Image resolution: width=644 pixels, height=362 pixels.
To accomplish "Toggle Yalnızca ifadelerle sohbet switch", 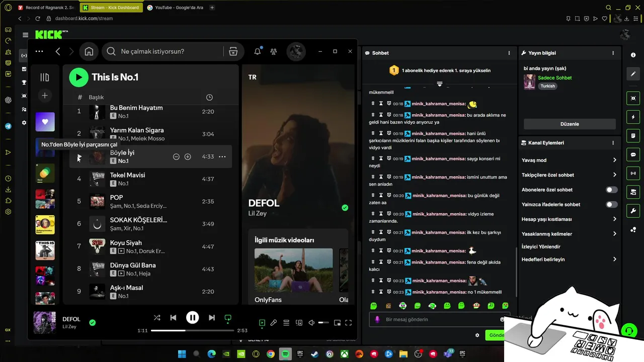I will [612, 205].
